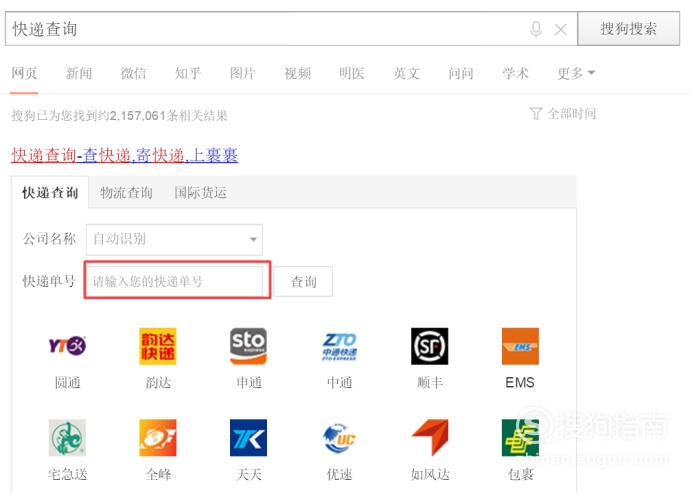The image size is (692, 493).
Task: Click the 全峰 text label
Action: point(158,474)
